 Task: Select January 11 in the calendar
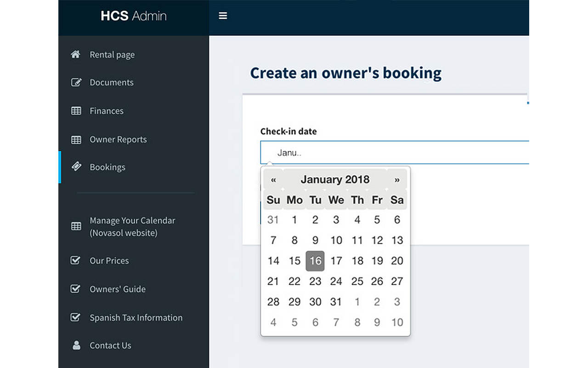[357, 240]
